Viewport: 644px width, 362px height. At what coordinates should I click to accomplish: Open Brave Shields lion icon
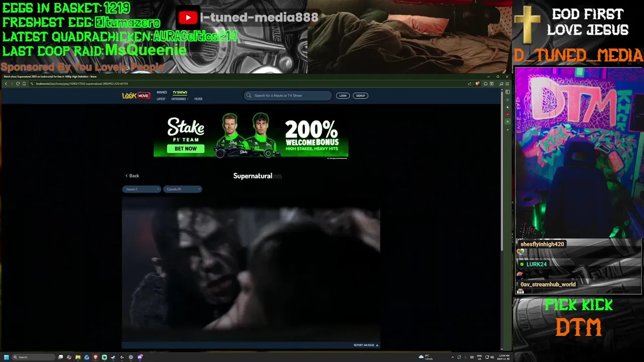click(477, 83)
